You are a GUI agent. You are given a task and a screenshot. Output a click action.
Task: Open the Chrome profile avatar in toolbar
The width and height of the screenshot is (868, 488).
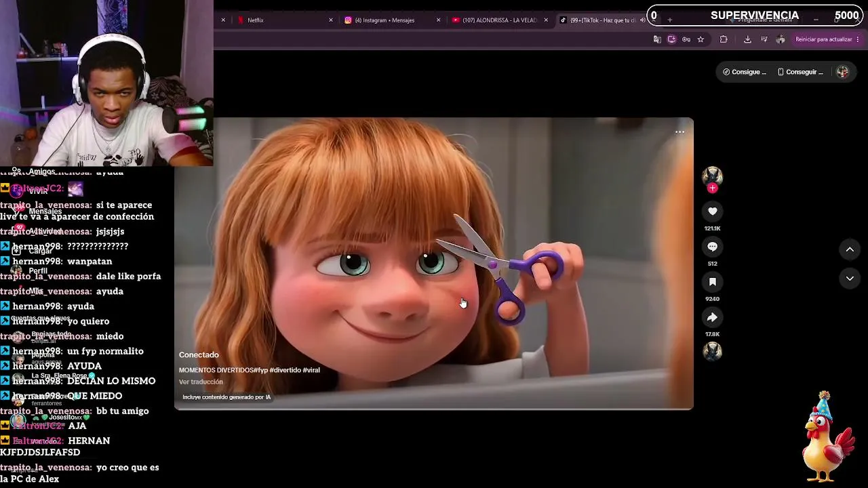click(781, 39)
